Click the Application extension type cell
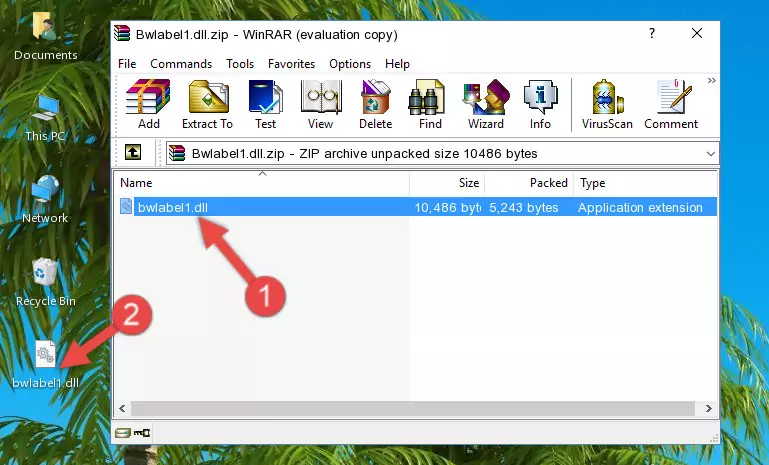This screenshot has height=465, width=769. click(640, 207)
